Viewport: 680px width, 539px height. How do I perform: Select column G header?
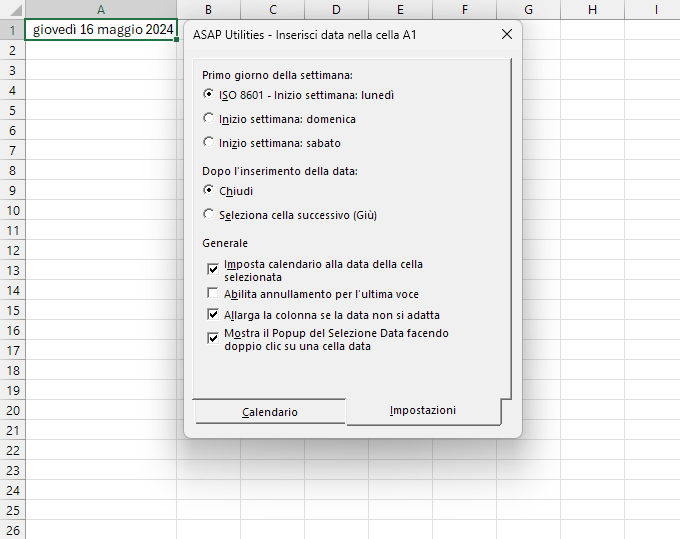coord(528,10)
